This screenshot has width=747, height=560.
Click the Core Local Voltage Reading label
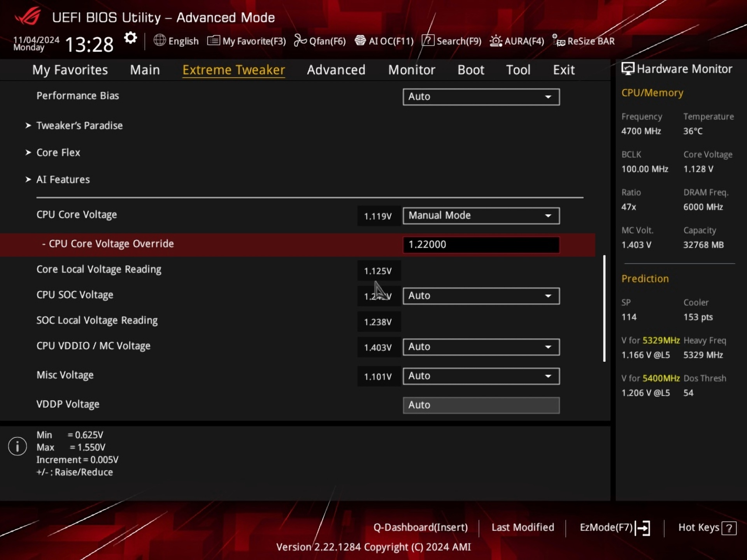(x=99, y=269)
